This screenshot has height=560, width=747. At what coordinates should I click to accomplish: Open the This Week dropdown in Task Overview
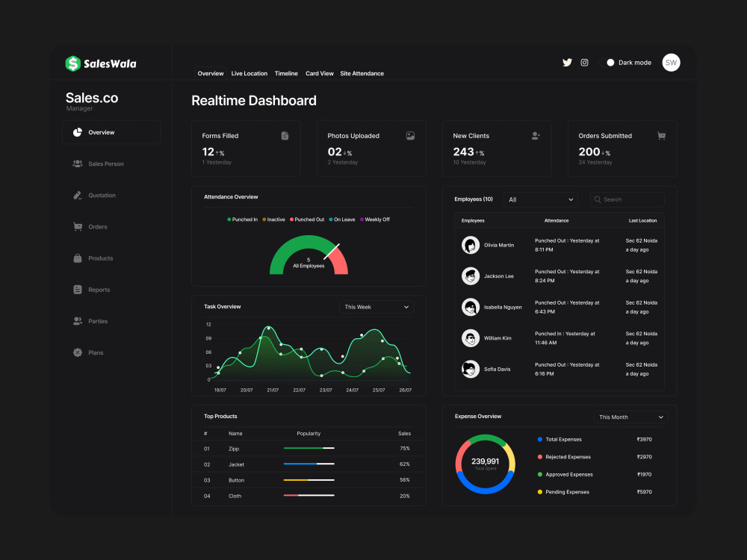[x=376, y=307]
